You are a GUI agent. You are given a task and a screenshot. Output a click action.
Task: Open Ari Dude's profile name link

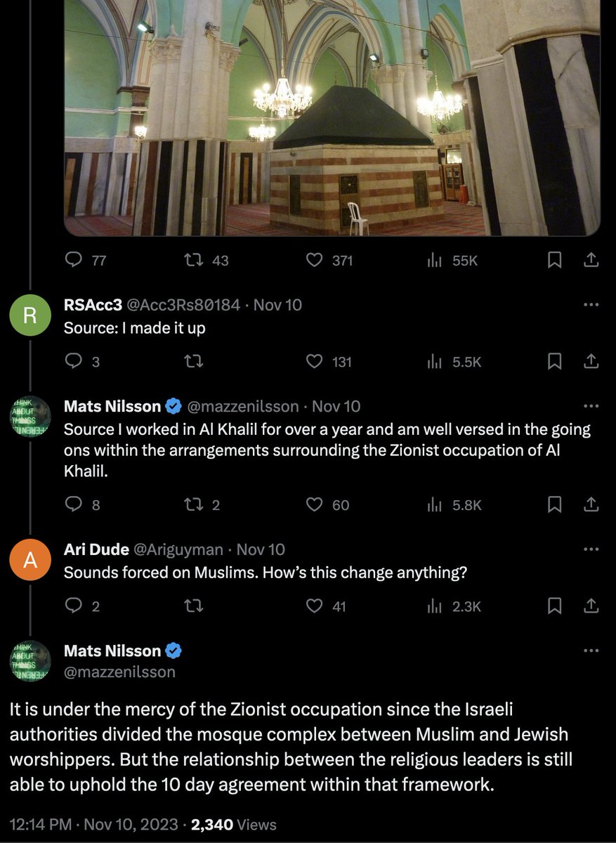click(x=96, y=549)
